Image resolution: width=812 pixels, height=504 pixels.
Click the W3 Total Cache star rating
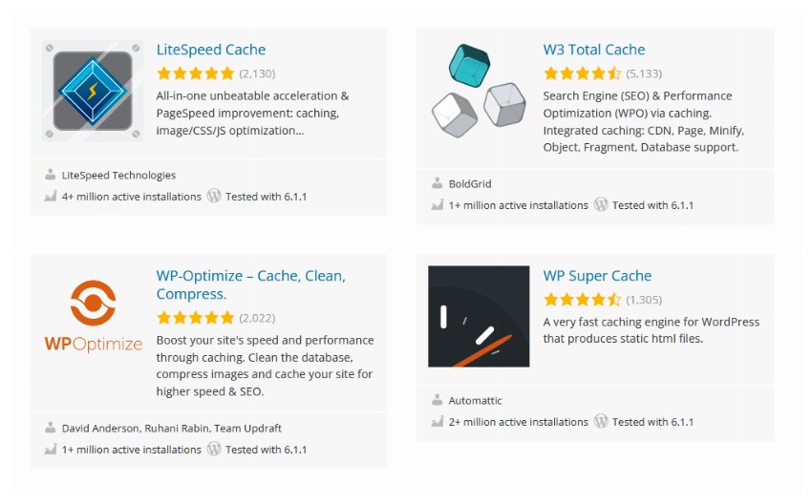click(x=582, y=73)
